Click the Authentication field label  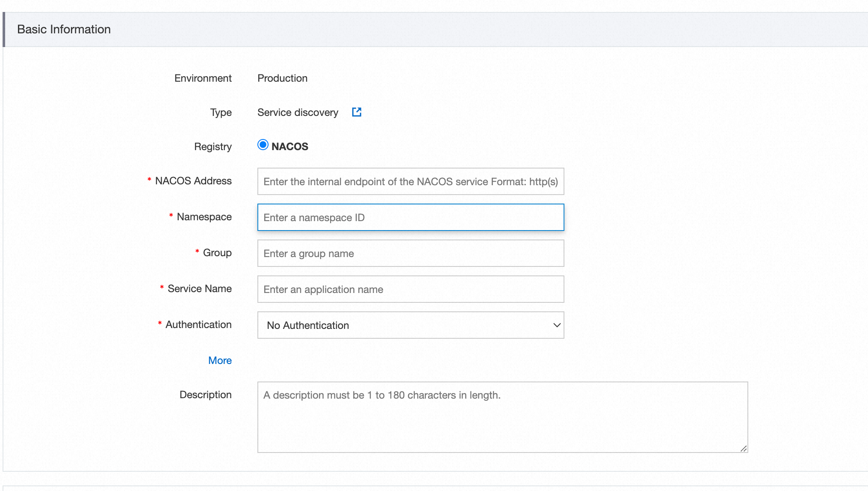198,325
